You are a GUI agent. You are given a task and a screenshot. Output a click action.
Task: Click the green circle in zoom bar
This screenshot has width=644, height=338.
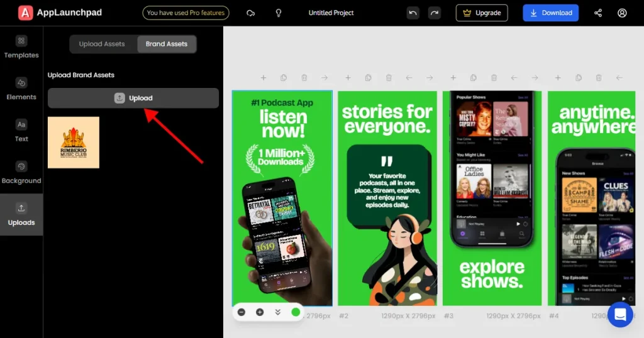pos(296,312)
